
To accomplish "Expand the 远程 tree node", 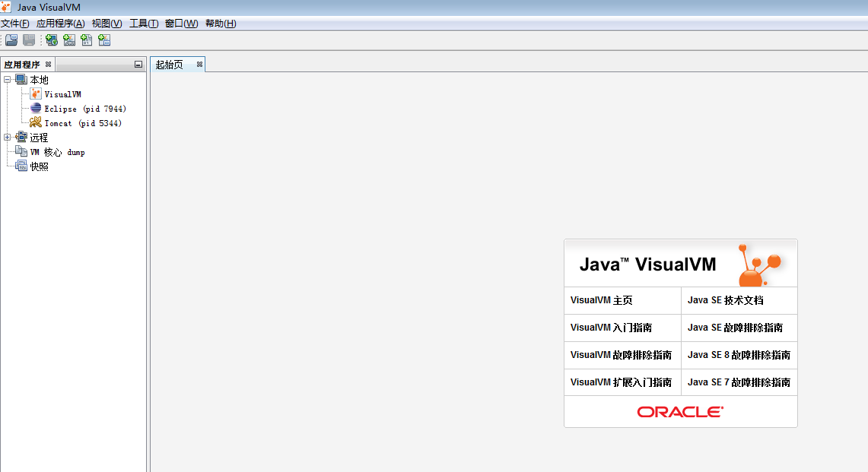I will pyautogui.click(x=8, y=138).
